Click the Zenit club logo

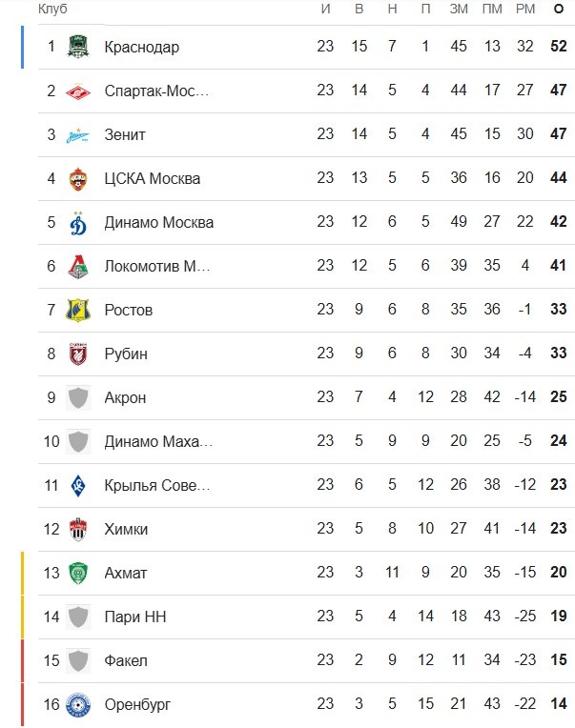click(x=78, y=135)
